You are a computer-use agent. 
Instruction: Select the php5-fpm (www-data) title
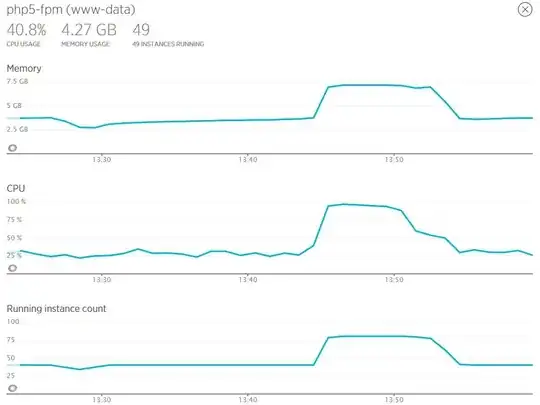point(71,10)
